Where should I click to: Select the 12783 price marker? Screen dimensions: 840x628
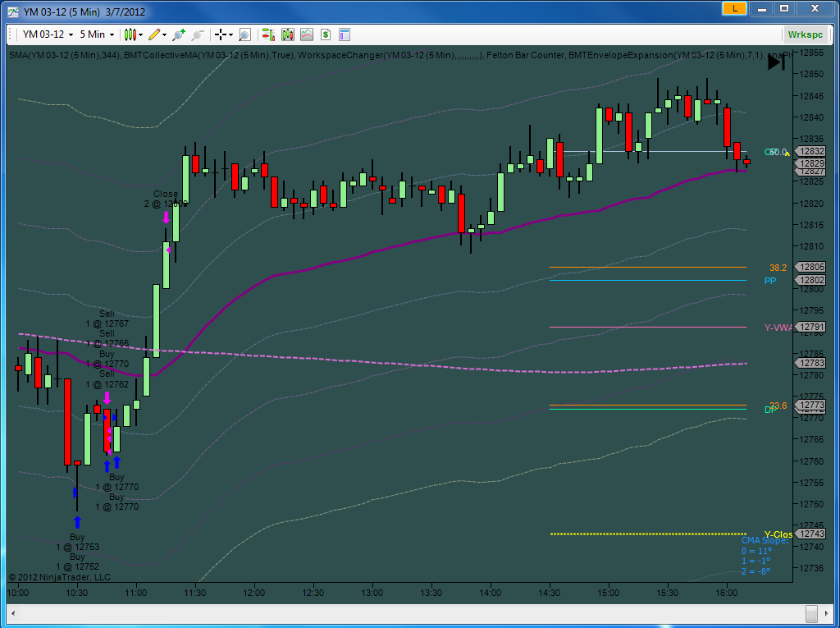(x=810, y=363)
